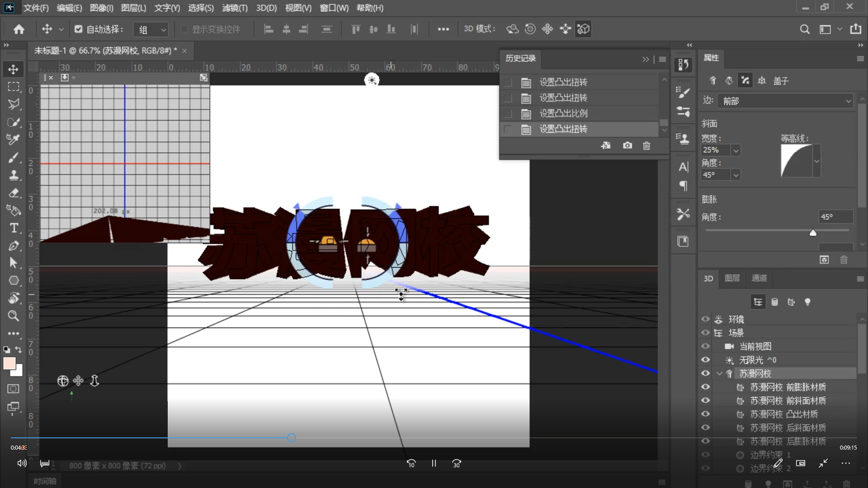
Task: Toggle visibility of 无限光 light
Action: tap(705, 360)
